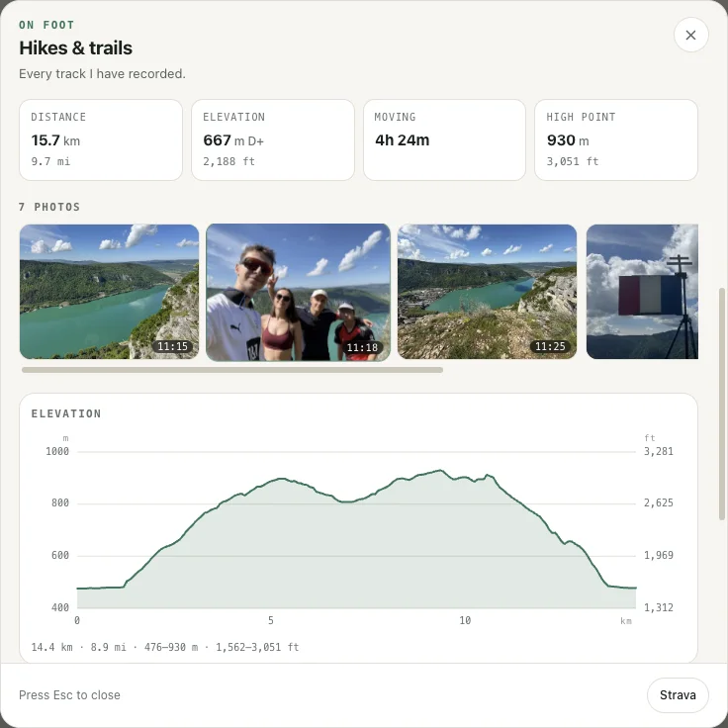The height and width of the screenshot is (728, 728).
Task: Click the '1000' metre axis label
Action: [57, 451]
